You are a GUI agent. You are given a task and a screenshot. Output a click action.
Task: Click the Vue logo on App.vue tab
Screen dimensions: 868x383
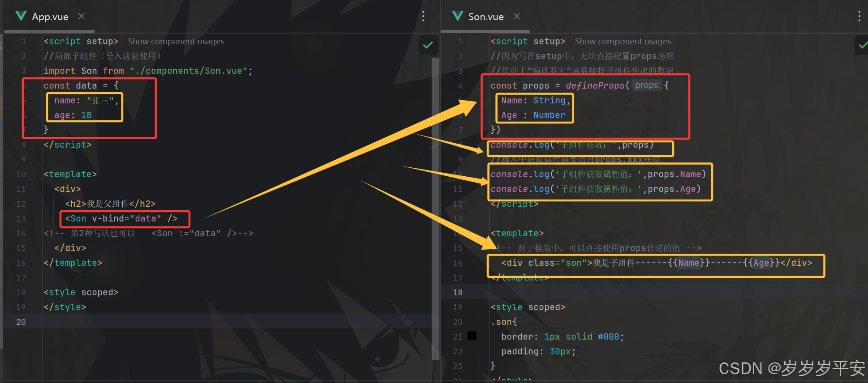pyautogui.click(x=21, y=16)
